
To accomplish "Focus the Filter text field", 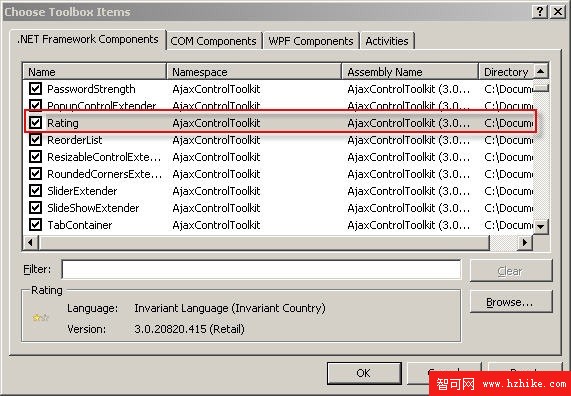I will click(261, 270).
